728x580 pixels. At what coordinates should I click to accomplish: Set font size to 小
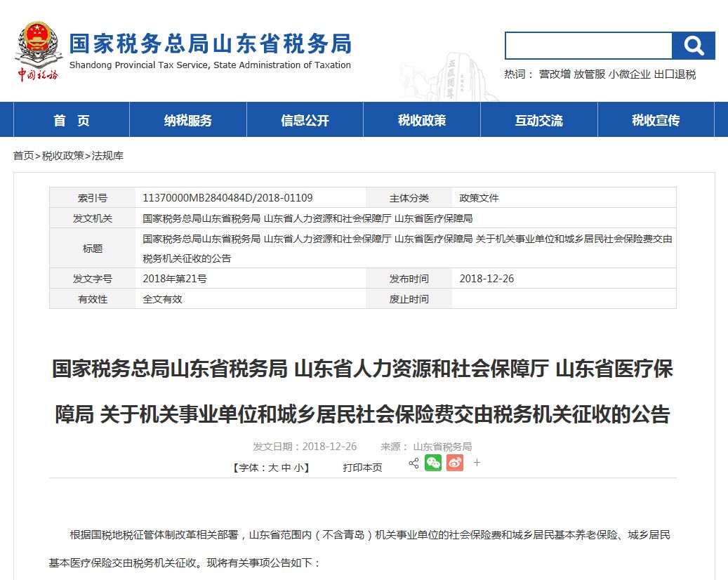click(x=298, y=468)
